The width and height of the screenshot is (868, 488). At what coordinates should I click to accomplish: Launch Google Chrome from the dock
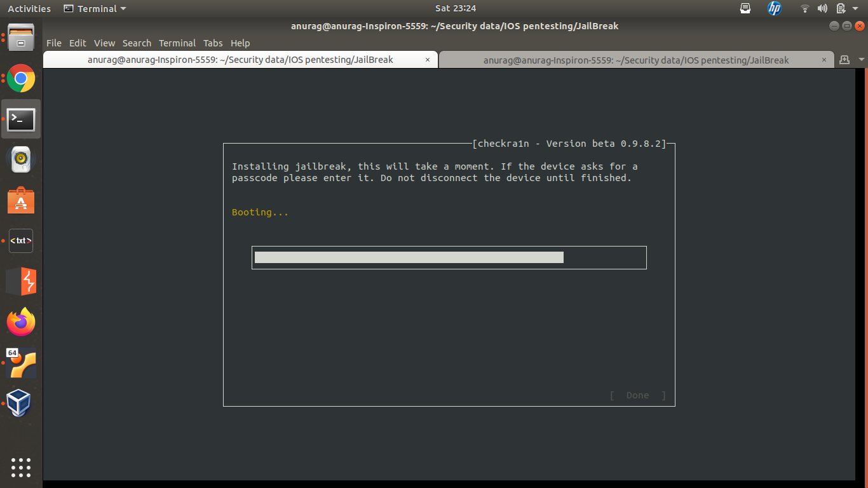[x=21, y=78]
